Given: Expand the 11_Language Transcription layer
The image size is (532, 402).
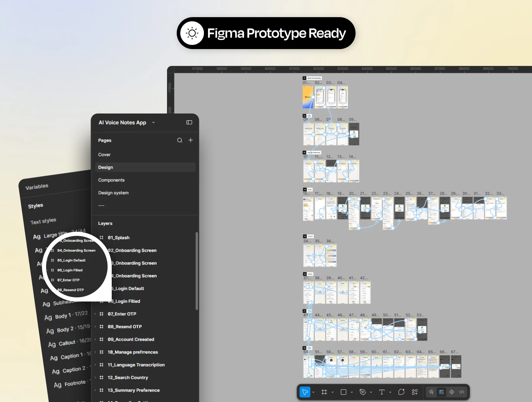Looking at the screenshot, I should coord(95,365).
